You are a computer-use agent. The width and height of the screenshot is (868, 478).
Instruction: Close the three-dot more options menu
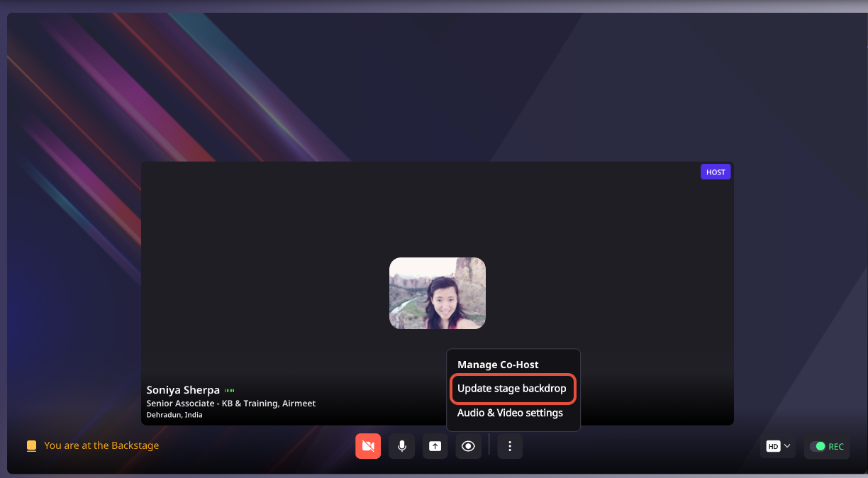510,446
